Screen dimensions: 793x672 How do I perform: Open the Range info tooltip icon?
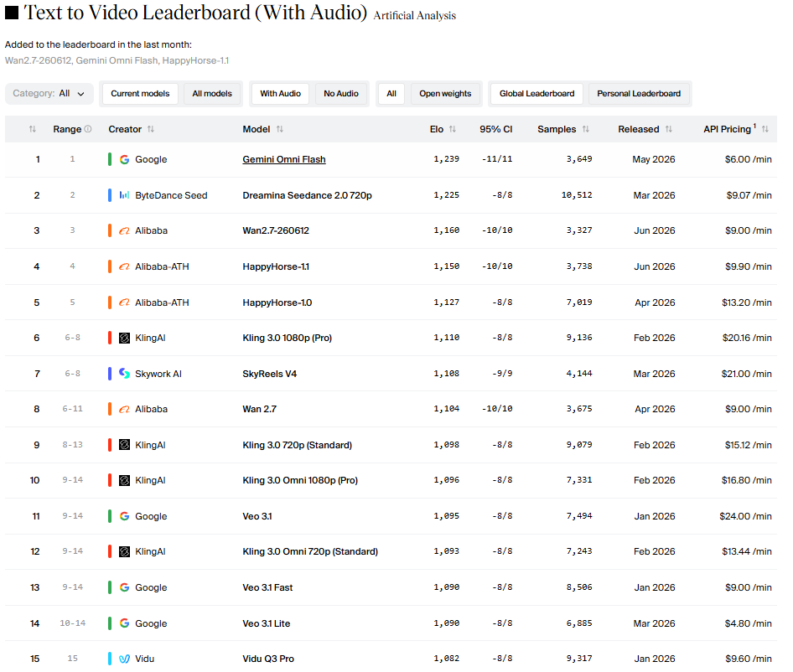pos(88,129)
